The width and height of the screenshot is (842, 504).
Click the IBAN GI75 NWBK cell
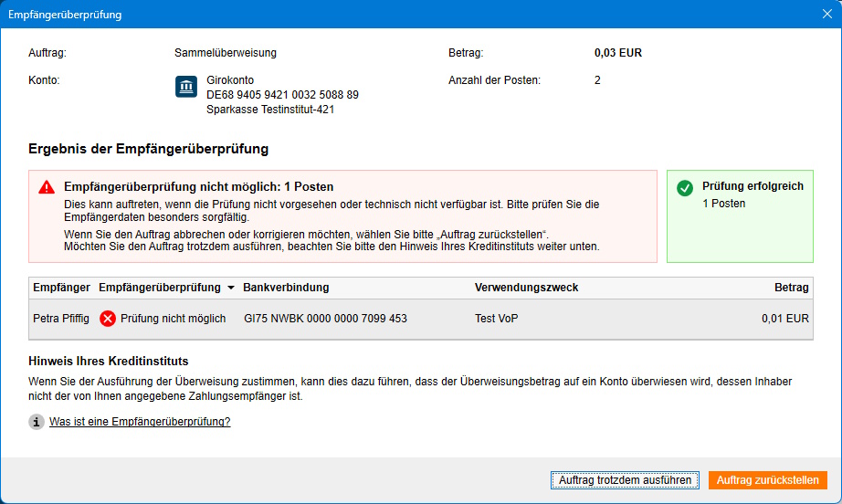tap(325, 319)
